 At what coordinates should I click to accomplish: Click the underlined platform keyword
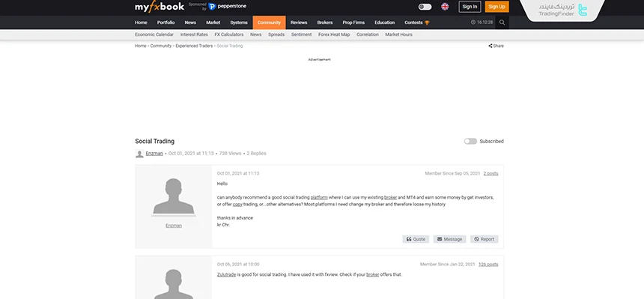319,197
